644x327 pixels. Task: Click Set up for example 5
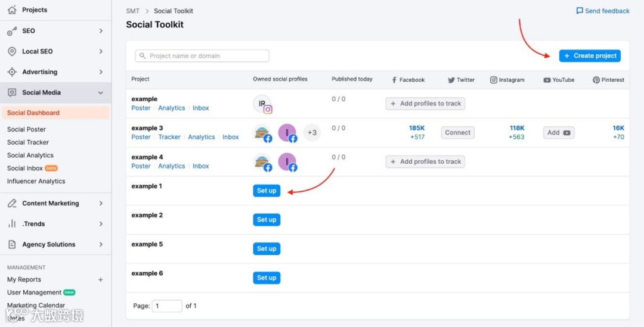coord(267,248)
